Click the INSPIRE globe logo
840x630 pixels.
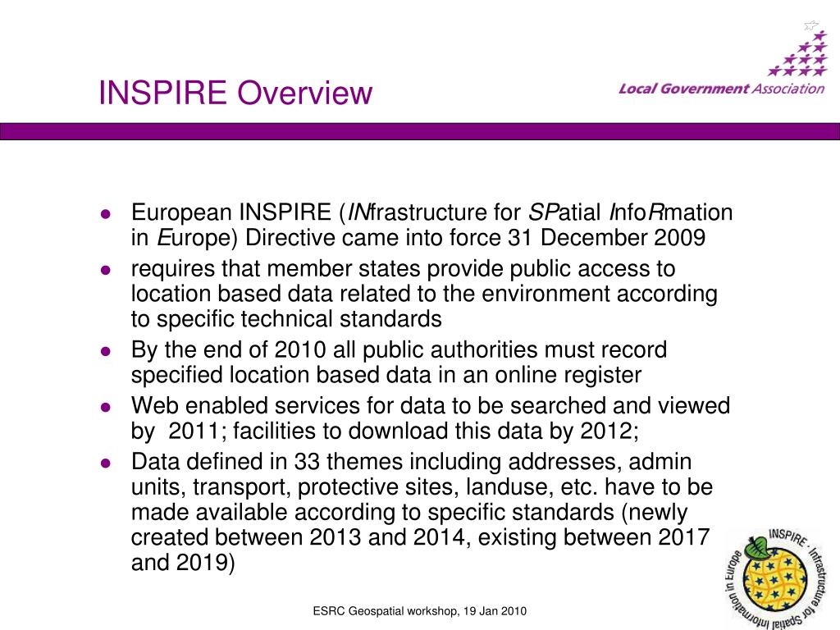(x=776, y=578)
